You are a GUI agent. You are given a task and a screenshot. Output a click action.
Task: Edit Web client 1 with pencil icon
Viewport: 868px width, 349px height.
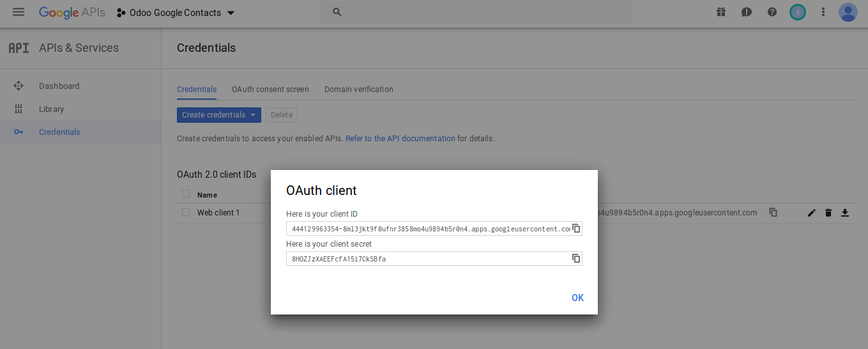[x=811, y=213]
